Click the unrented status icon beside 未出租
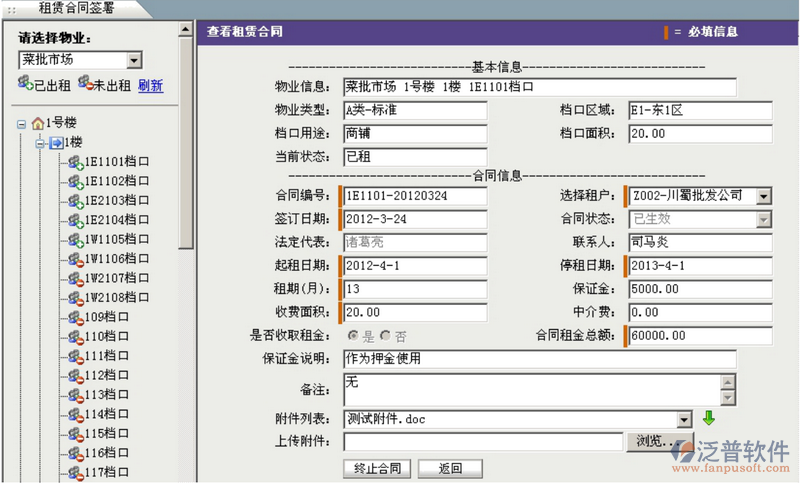This screenshot has height=484, width=800. pos(85,84)
